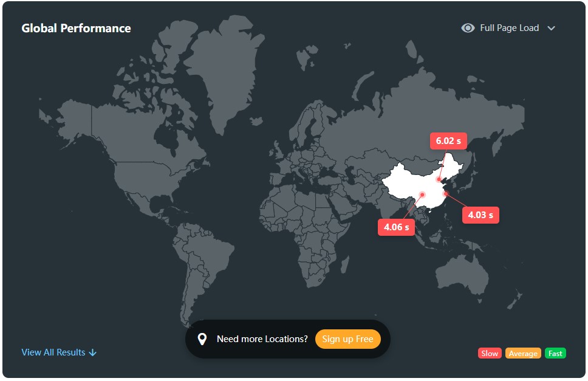Screen dimensions: 588x381
Task: Click the green Fast legend badge
Action: [x=555, y=353]
